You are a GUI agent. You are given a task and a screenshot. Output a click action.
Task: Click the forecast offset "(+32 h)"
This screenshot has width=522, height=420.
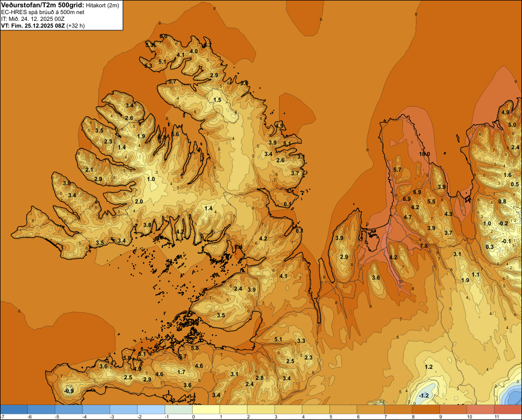point(76,26)
